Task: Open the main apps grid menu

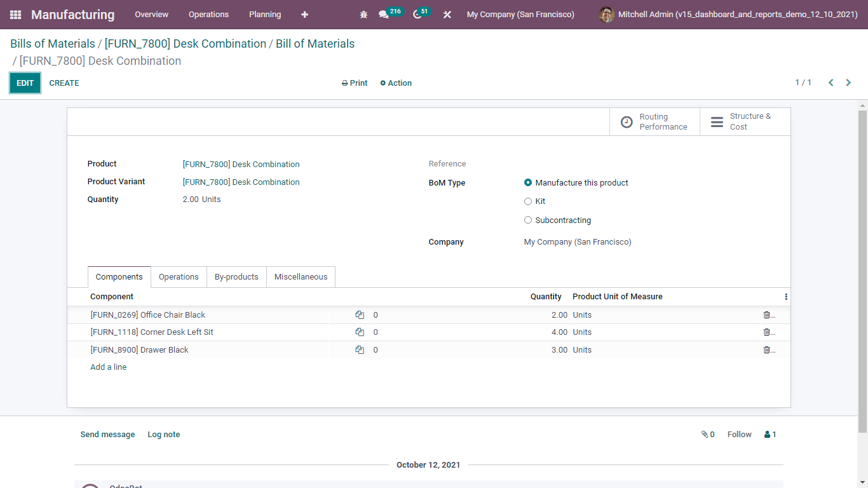Action: coord(14,14)
